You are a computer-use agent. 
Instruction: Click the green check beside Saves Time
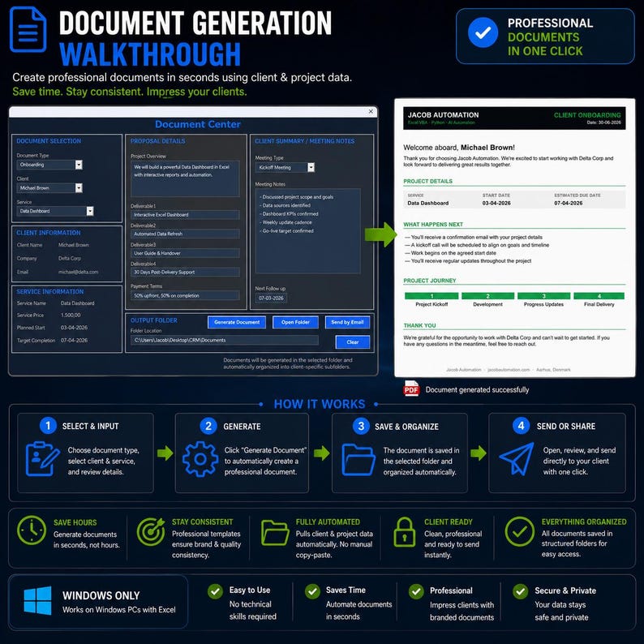pos(312,591)
